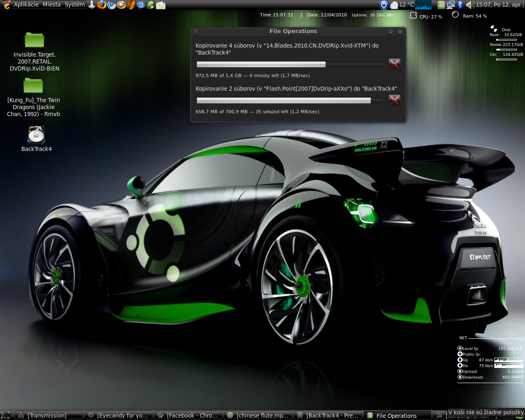Cancel the 14.Blades copy operation
525x420 pixels.
394,64
